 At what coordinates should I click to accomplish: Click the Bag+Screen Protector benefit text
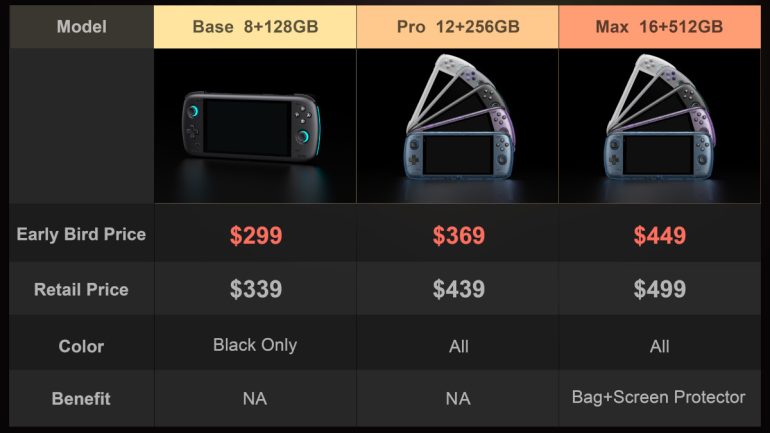[659, 397]
